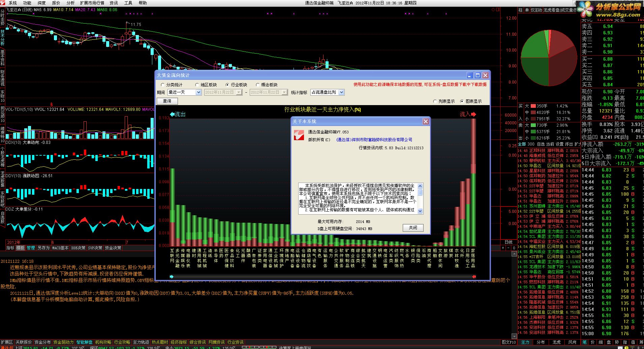Select the 值 value icon

(633, 342)
